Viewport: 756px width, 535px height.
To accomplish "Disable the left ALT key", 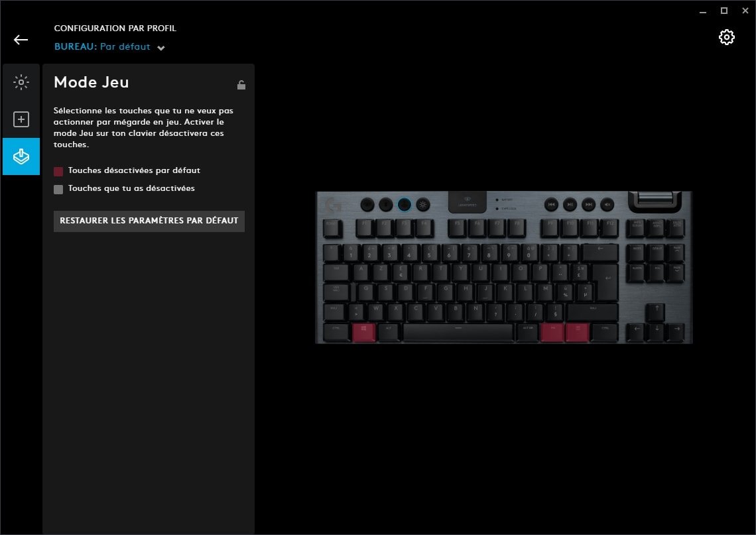I will 389,333.
